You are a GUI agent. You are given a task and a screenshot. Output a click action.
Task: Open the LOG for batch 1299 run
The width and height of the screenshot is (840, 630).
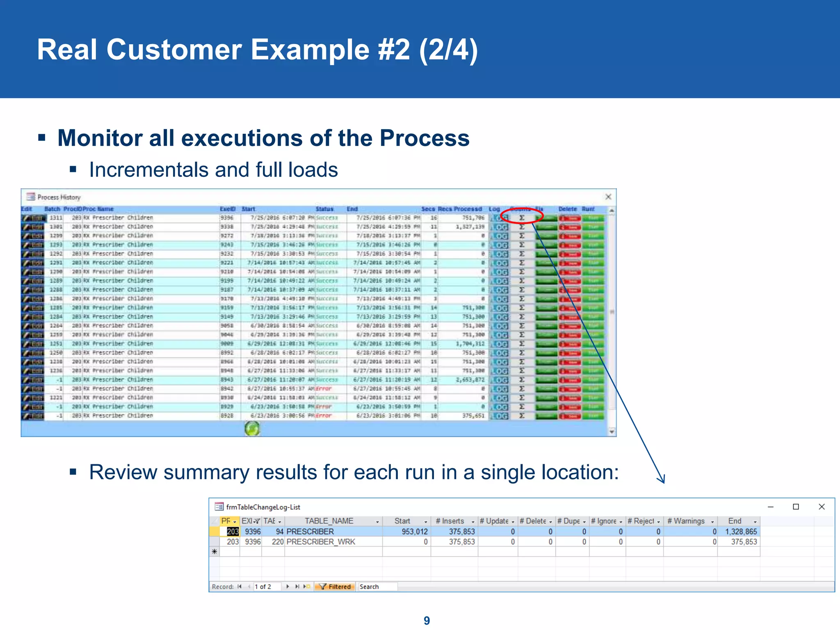click(500, 236)
